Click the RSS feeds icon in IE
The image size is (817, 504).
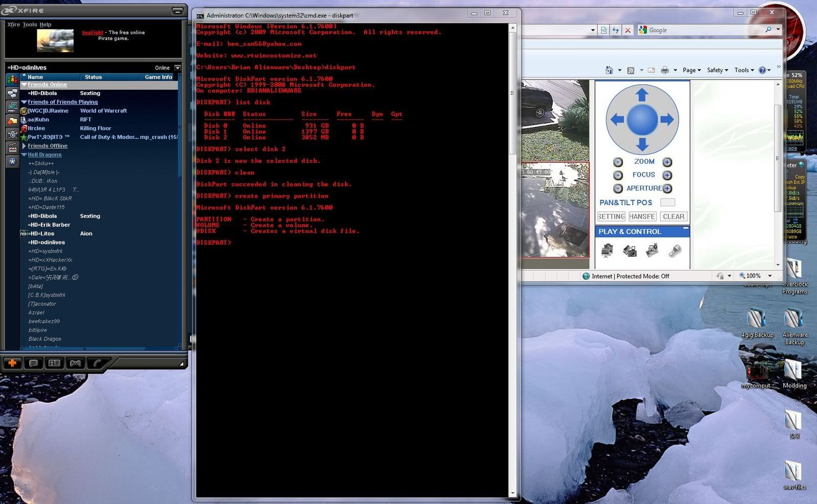click(x=631, y=70)
